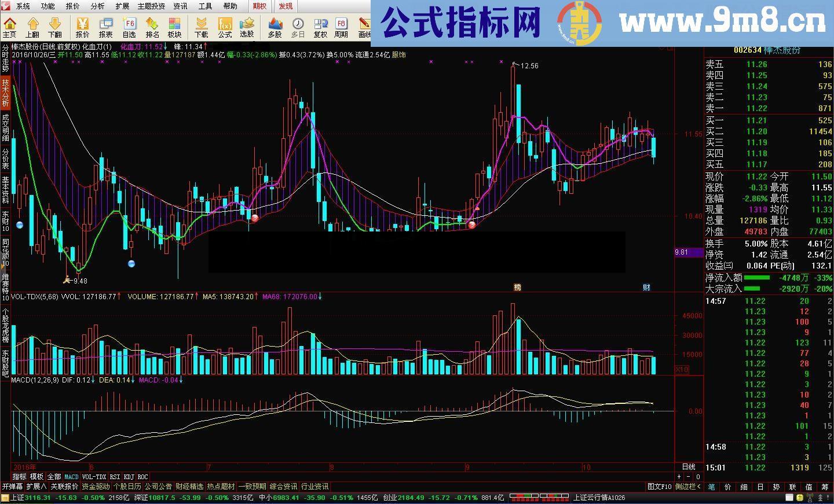
Task: Open the 报价 quotes icon with yen symbol
Action: [x=83, y=27]
